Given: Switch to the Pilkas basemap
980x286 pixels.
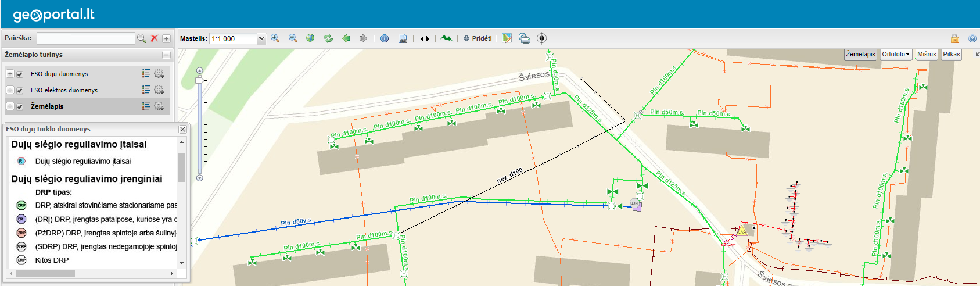Looking at the screenshot, I should click(952, 54).
